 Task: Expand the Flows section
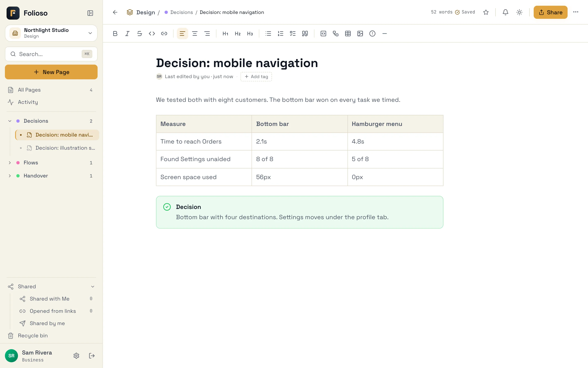pyautogui.click(x=10, y=163)
